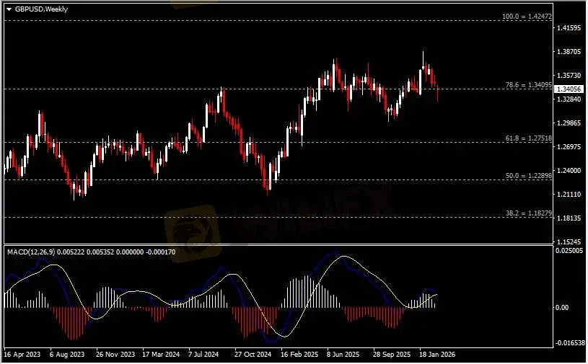This screenshot has height=364, width=588.
Task: Click the 27 Oct 2024 date label
Action: click(252, 355)
